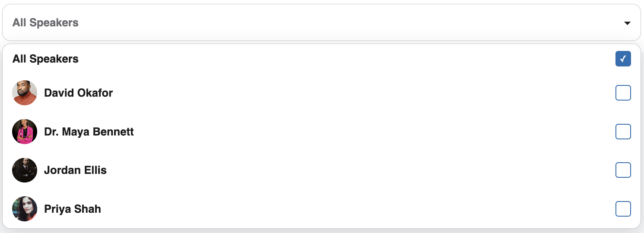
Task: Click blank area of the Jordan Ellis row
Action: click(359, 170)
